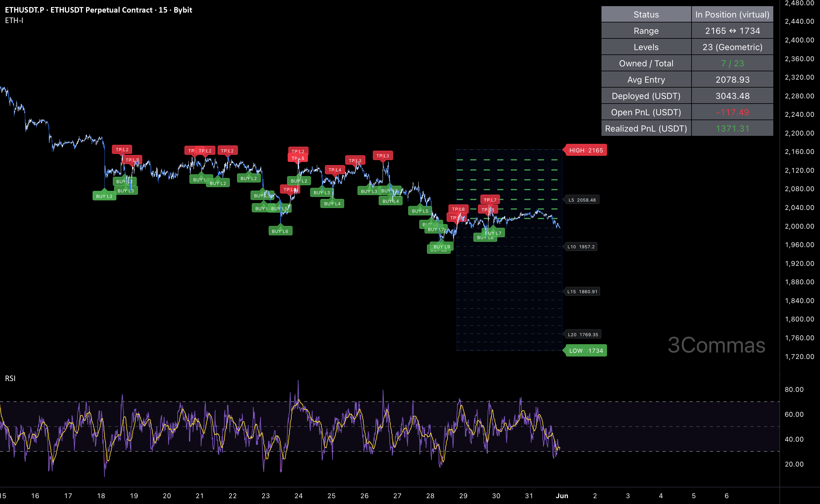The height and width of the screenshot is (504, 820).
Task: Click the 80.00 RSI scale label
Action: 794,390
